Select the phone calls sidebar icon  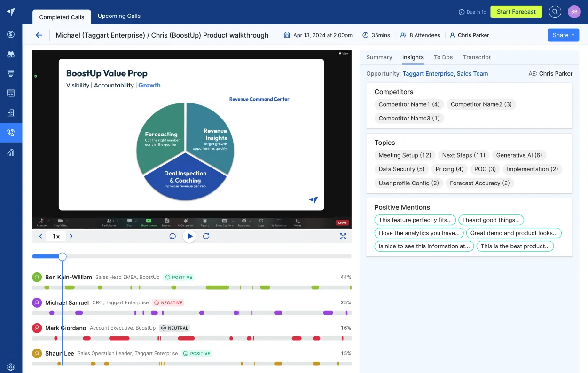[x=11, y=133]
